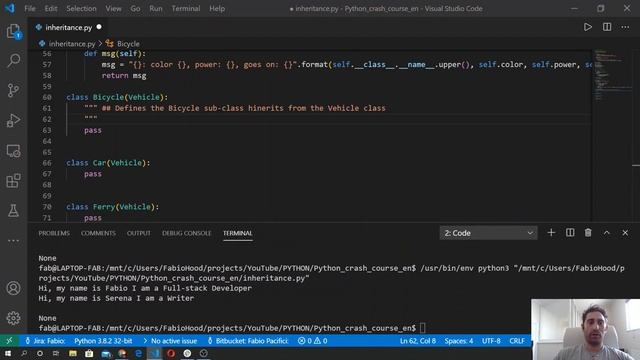Change indentation via Spaces: 4
640x360 pixels.
click(459, 340)
